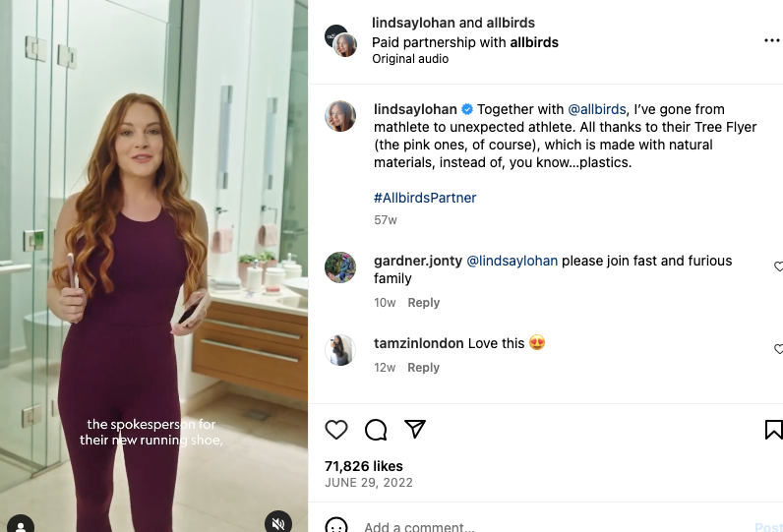Like the post with the heart icon
The height and width of the screenshot is (532, 783).
pos(336,430)
